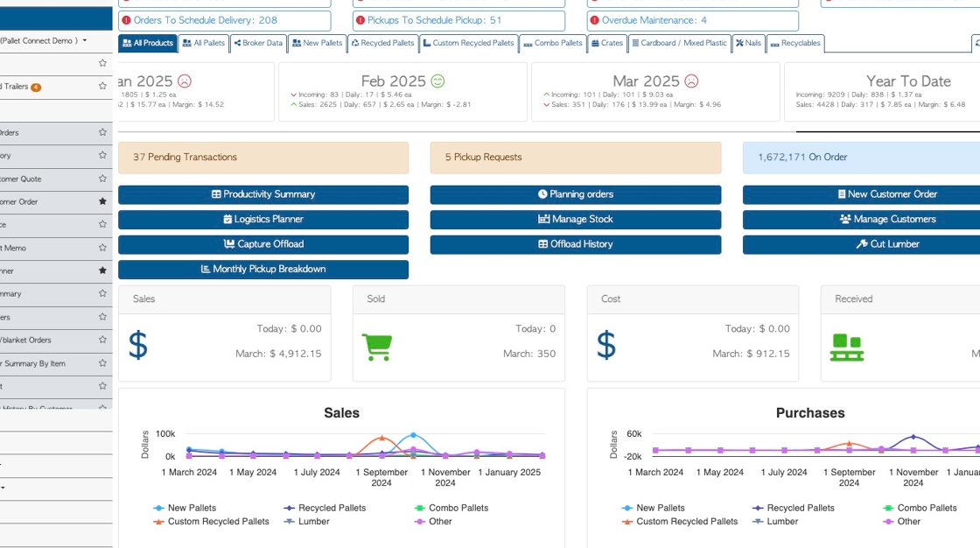The width and height of the screenshot is (980, 548).
Task: Click the Planning orders button
Action: pos(576,194)
